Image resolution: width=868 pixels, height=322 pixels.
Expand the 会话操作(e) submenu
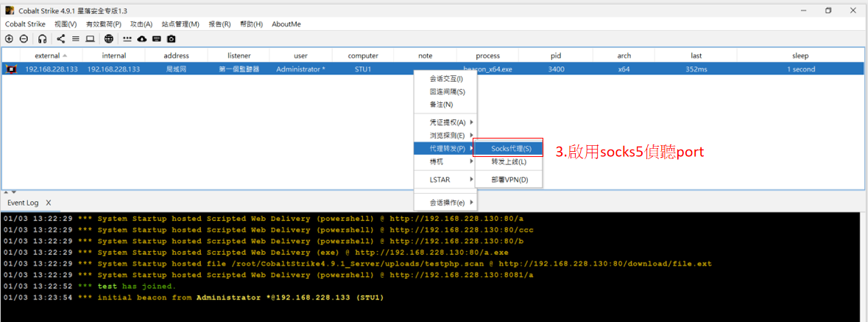tap(445, 203)
